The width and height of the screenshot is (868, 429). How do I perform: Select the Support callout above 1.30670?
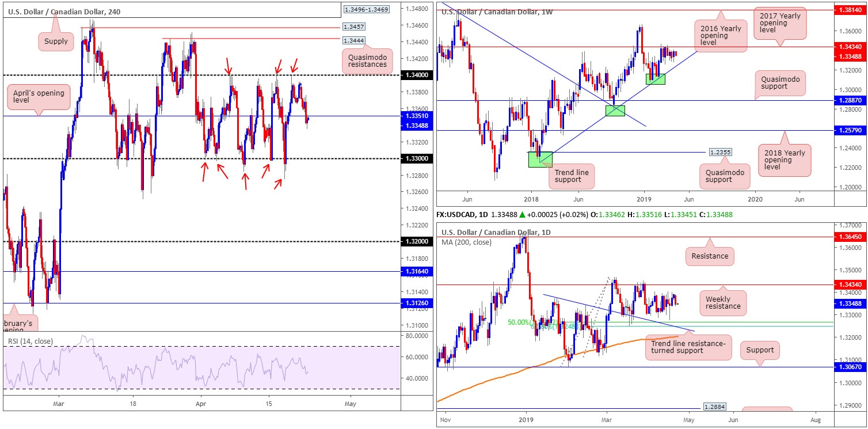click(759, 350)
